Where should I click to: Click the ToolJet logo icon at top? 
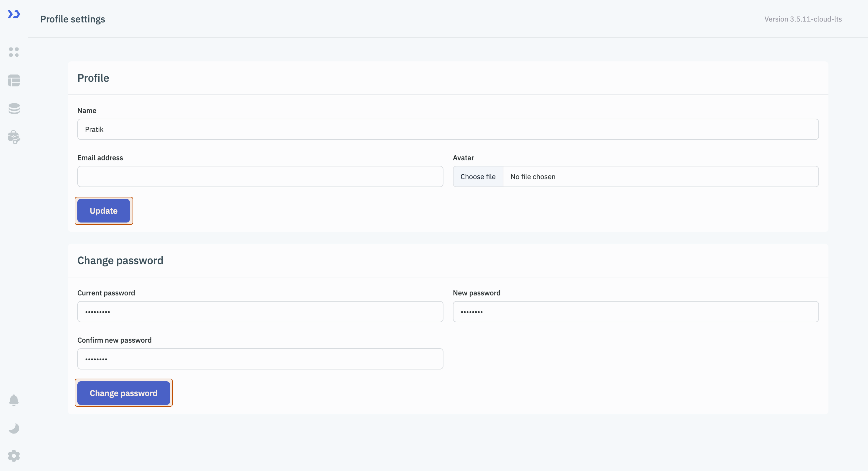[14, 14]
